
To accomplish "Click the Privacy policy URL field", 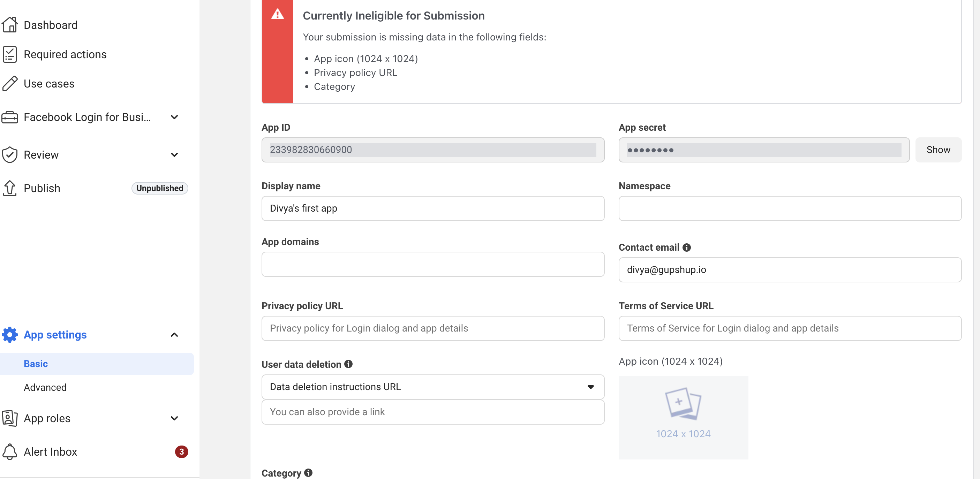I will pos(432,328).
